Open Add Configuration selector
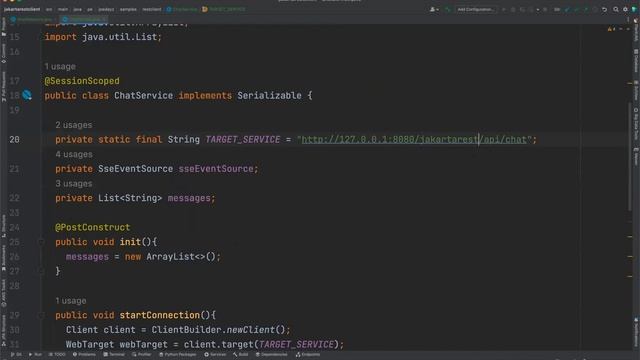Image resolution: width=640 pixels, height=360 pixels. pyautogui.click(x=476, y=9)
